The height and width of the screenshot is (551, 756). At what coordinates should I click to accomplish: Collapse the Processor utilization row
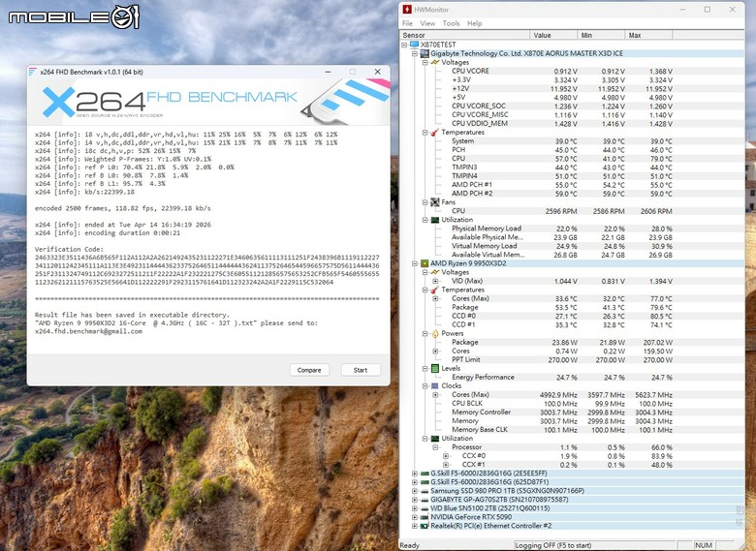point(435,447)
